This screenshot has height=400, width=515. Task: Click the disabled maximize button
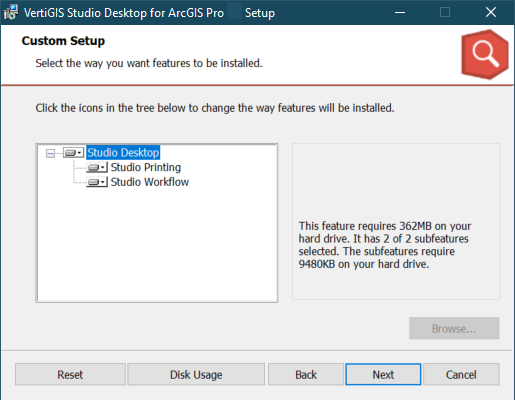[x=445, y=13]
